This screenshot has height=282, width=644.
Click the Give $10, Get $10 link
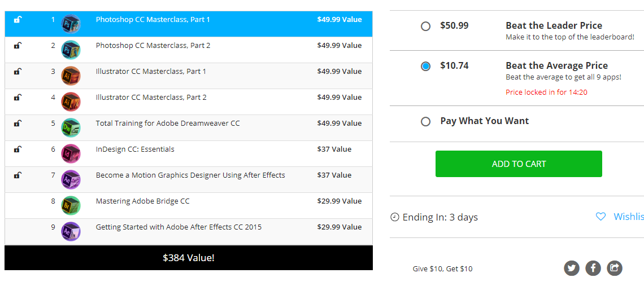tap(442, 268)
